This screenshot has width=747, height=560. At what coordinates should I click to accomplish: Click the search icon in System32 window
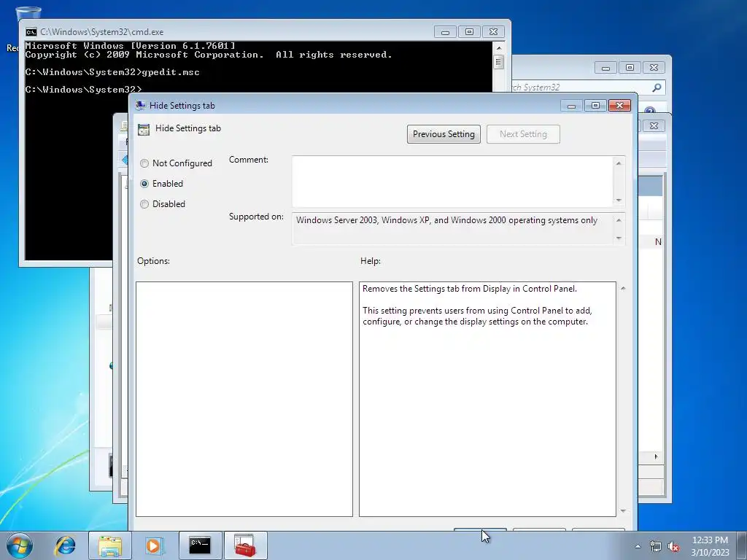coord(657,87)
